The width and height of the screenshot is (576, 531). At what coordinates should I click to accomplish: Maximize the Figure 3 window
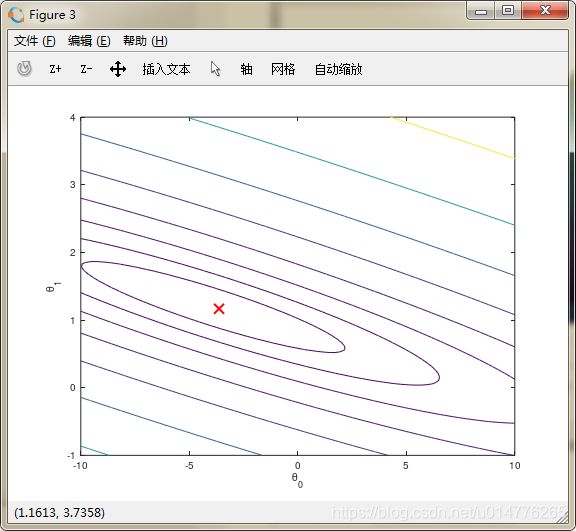508,11
